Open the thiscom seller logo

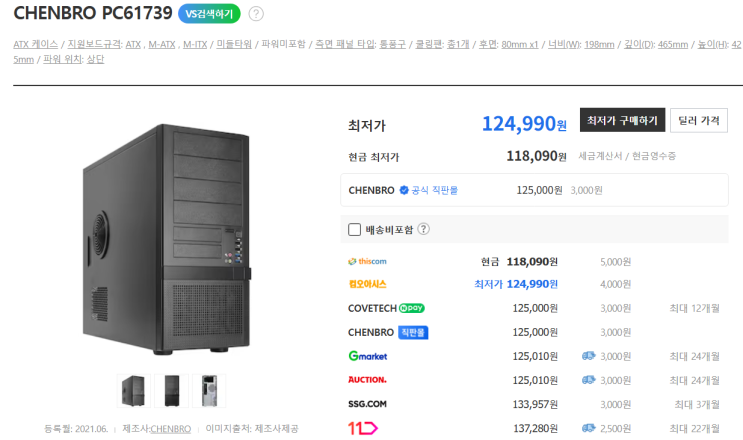(x=367, y=261)
